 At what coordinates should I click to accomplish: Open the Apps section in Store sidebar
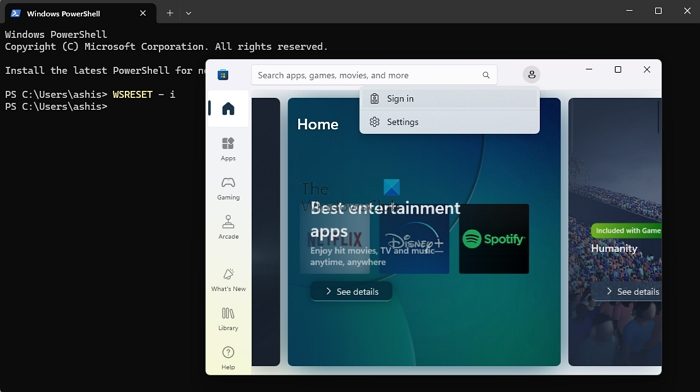click(x=228, y=149)
